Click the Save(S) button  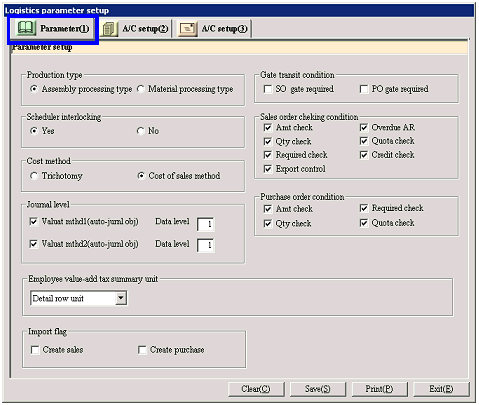318,389
